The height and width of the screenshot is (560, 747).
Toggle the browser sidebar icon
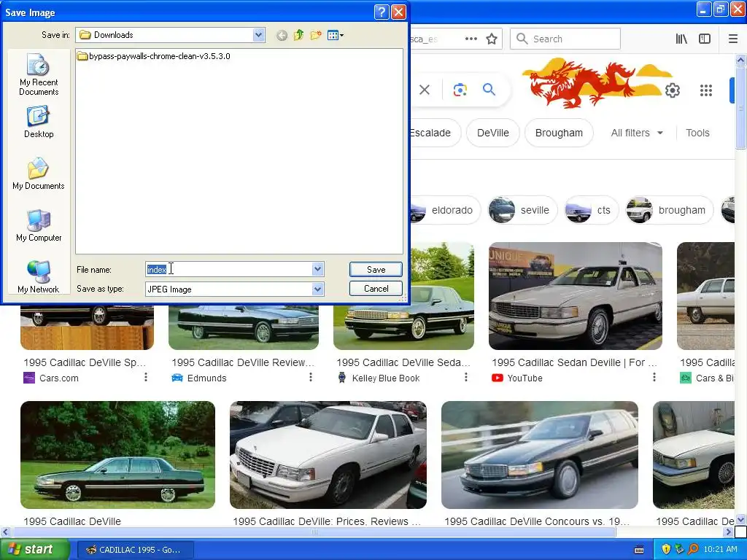point(705,39)
